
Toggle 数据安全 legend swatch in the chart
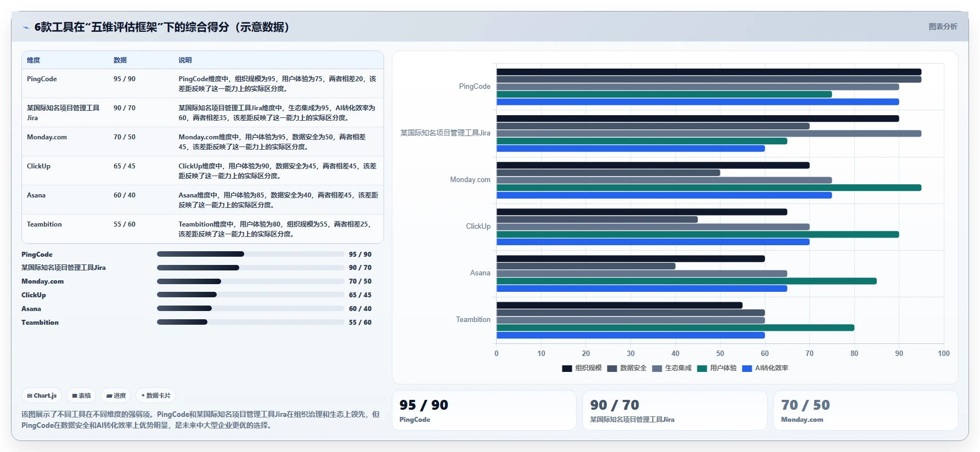point(612,368)
